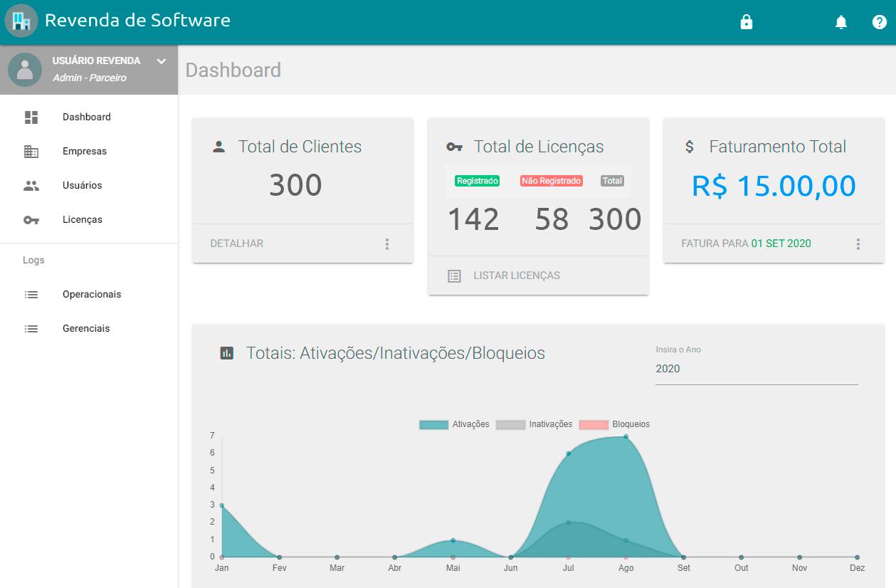Click the Logs section label
Viewport: 896px width, 588px height.
click(33, 261)
